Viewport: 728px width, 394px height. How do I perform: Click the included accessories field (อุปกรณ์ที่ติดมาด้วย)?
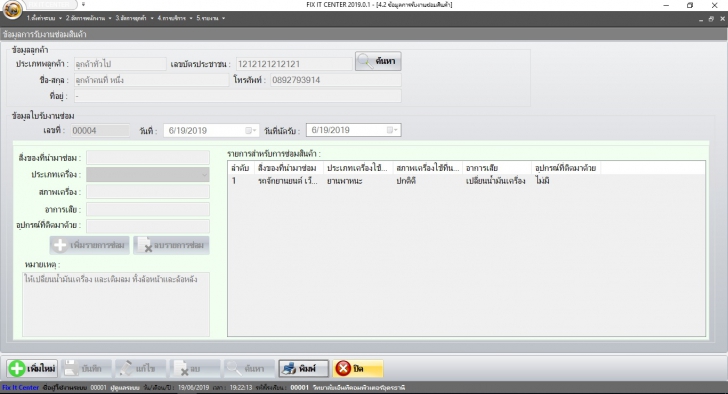(x=148, y=226)
